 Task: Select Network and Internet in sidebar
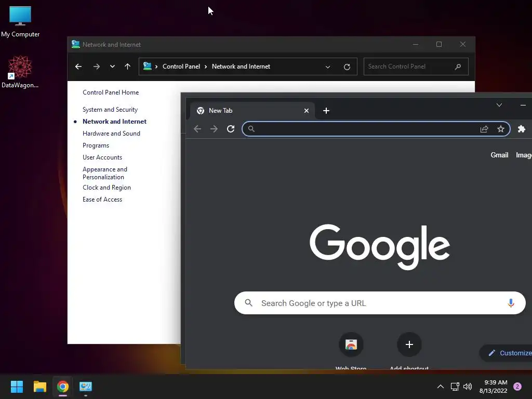tap(114, 122)
